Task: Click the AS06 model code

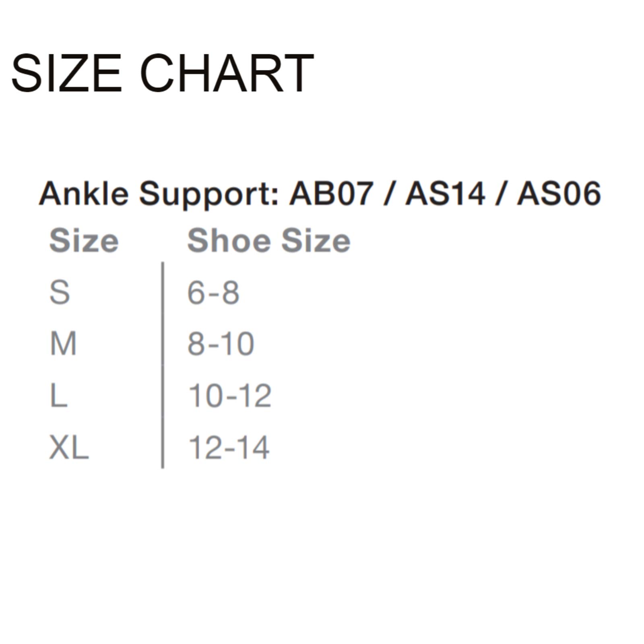Action: [x=559, y=194]
